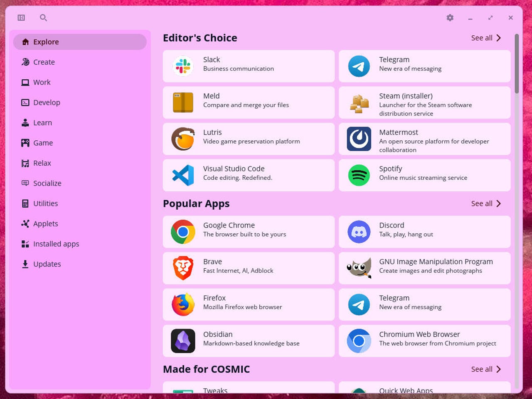Toggle the sidebar navigation panel
This screenshot has width=532, height=399.
point(21,18)
